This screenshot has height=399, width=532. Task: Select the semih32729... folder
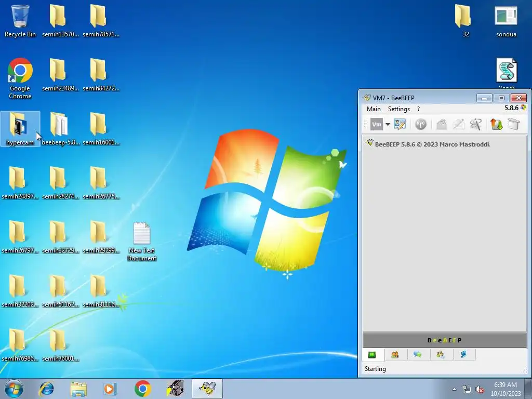click(60, 237)
